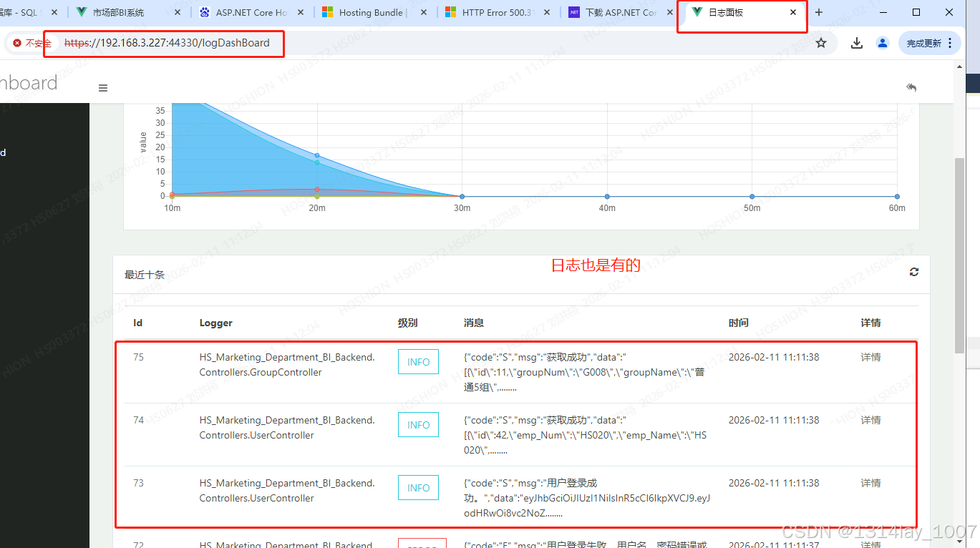
Task: Click INFO badge of GroupController row
Action: click(x=419, y=362)
